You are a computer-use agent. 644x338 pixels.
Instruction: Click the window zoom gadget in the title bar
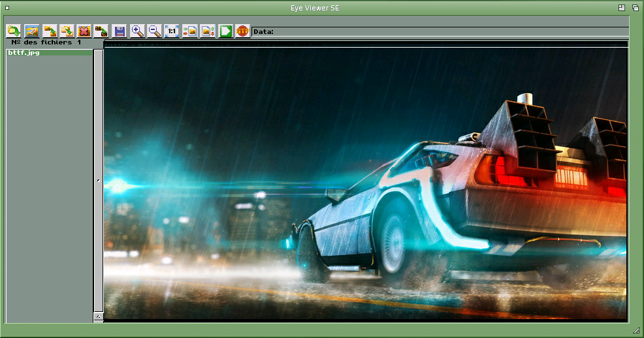pos(622,8)
